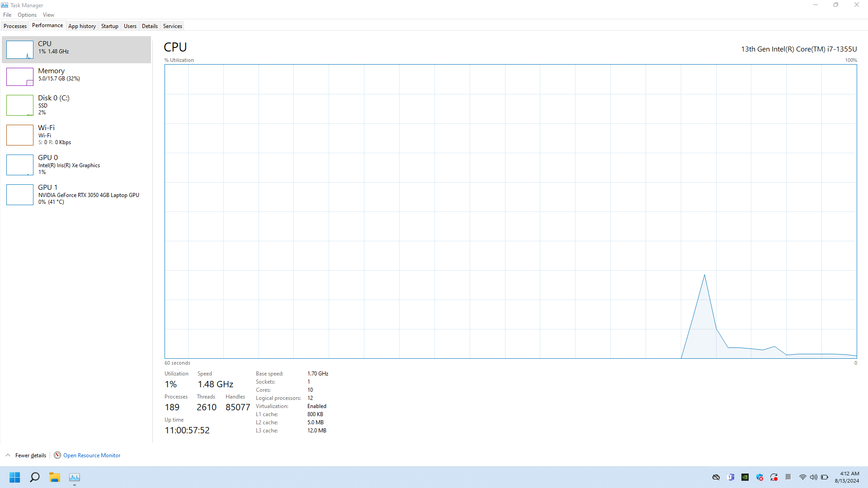Go to the Startup tab
The image size is (868, 488).
109,26
